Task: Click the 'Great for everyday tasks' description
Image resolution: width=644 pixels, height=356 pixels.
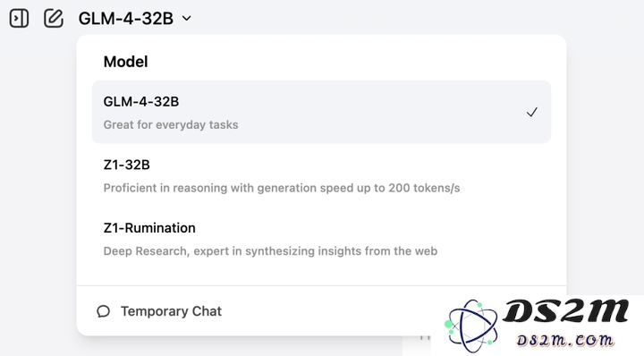Action: pyautogui.click(x=171, y=125)
